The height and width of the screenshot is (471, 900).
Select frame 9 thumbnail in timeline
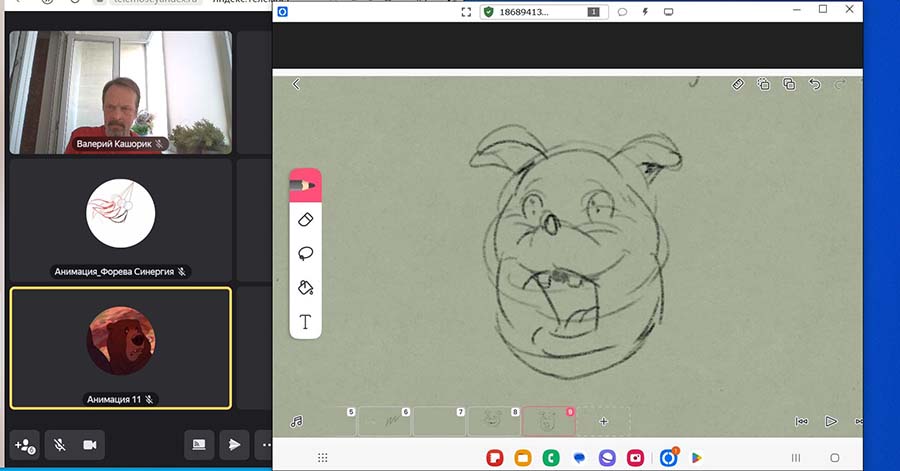(549, 422)
